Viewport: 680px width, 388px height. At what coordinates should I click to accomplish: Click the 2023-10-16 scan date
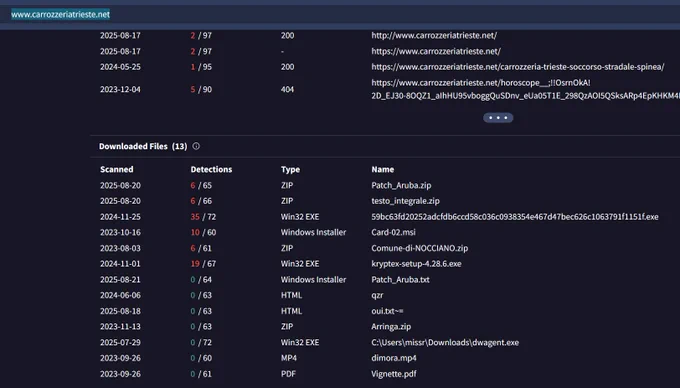click(x=120, y=232)
